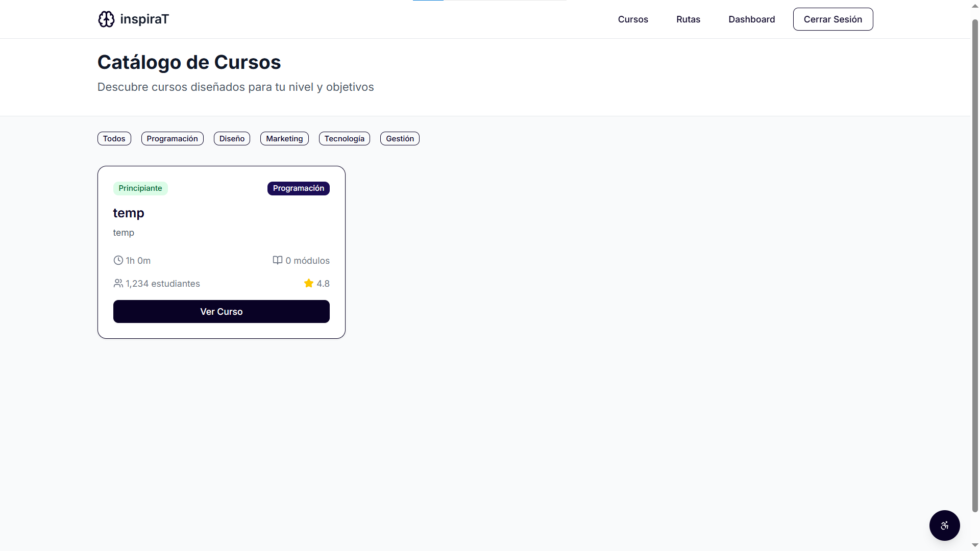Select the Todos filter chip
This screenshot has height=551, width=980.
tap(114, 139)
